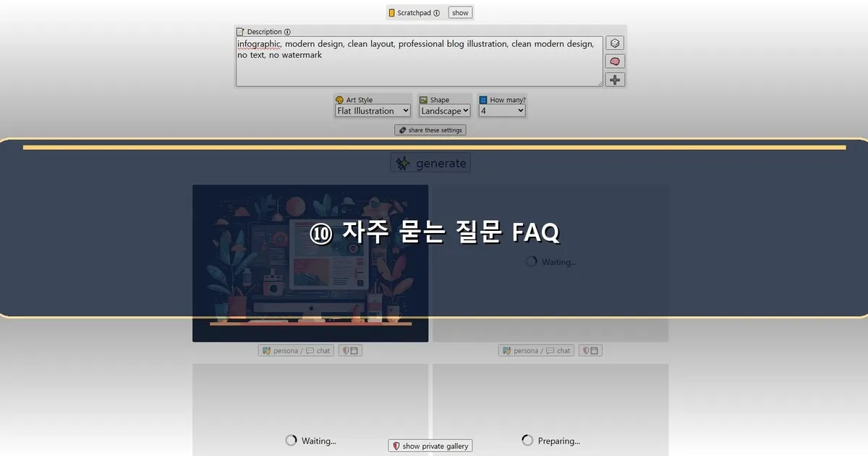Click the plus icon beside description box
The width and height of the screenshot is (868, 456).
(x=615, y=80)
